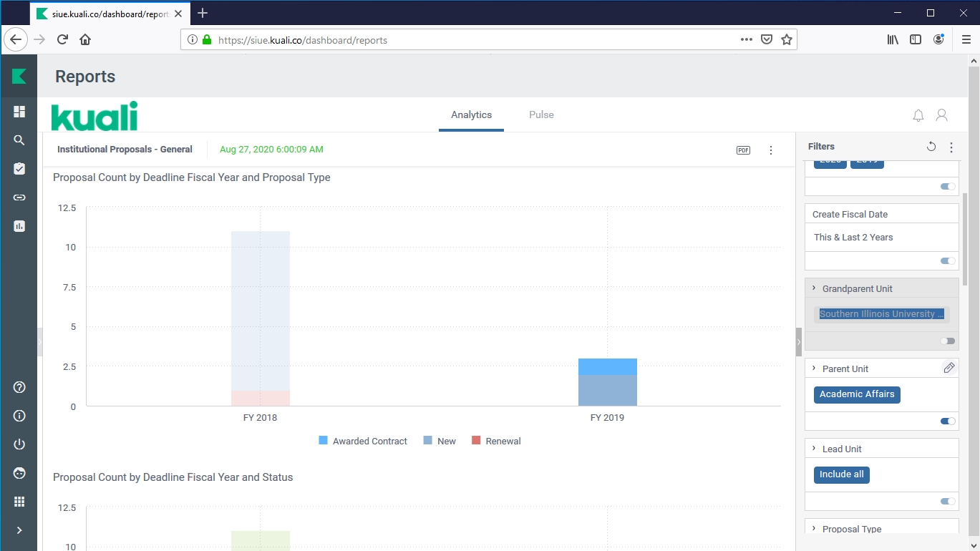Click the Academic Affairs filter chip

point(856,394)
